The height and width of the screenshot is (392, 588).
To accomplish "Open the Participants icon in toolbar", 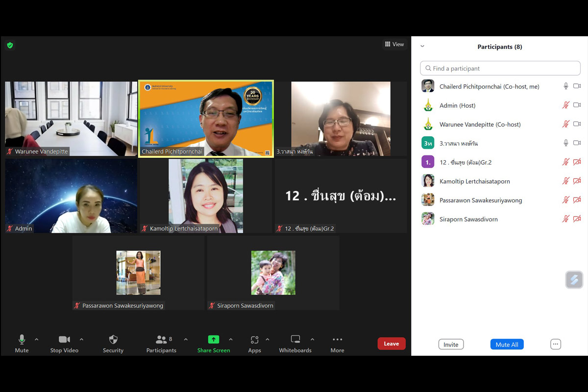I will [x=161, y=340].
